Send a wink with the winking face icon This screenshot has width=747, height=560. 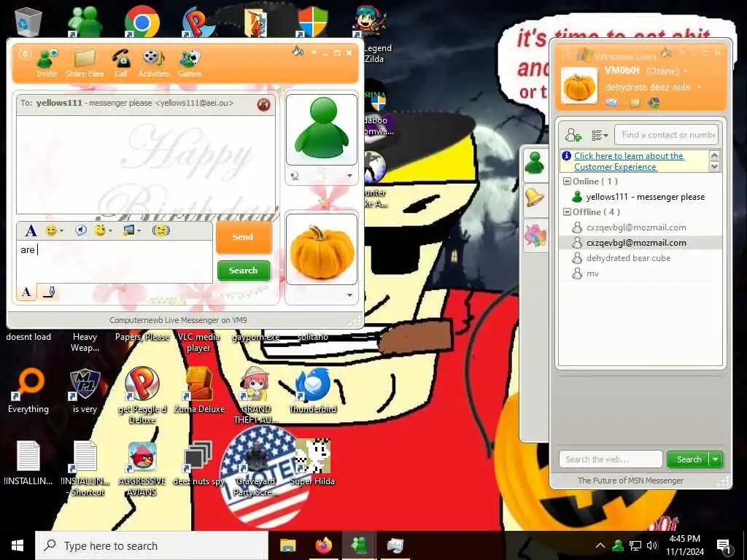[x=99, y=230]
